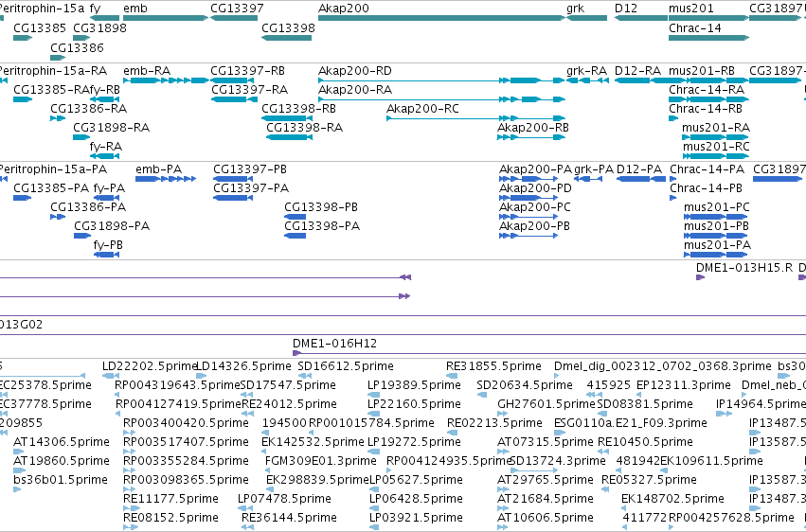Click CG13386-PA protein label
The width and height of the screenshot is (806, 532).
coord(88,207)
